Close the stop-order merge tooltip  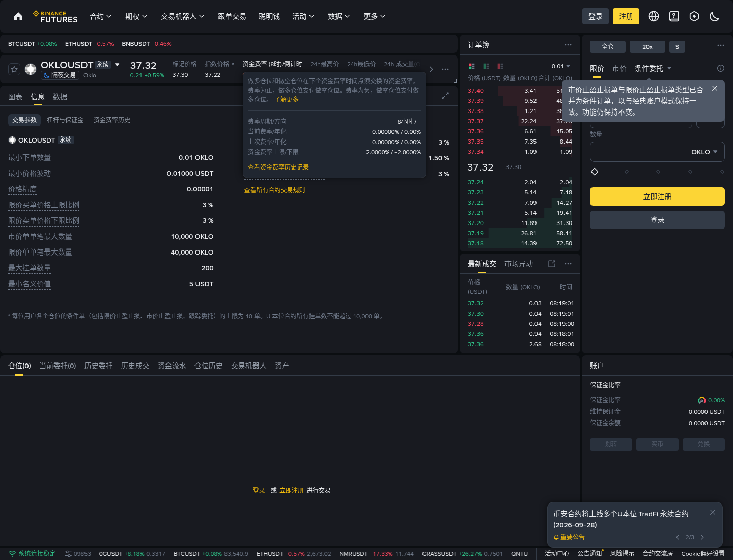click(x=715, y=88)
